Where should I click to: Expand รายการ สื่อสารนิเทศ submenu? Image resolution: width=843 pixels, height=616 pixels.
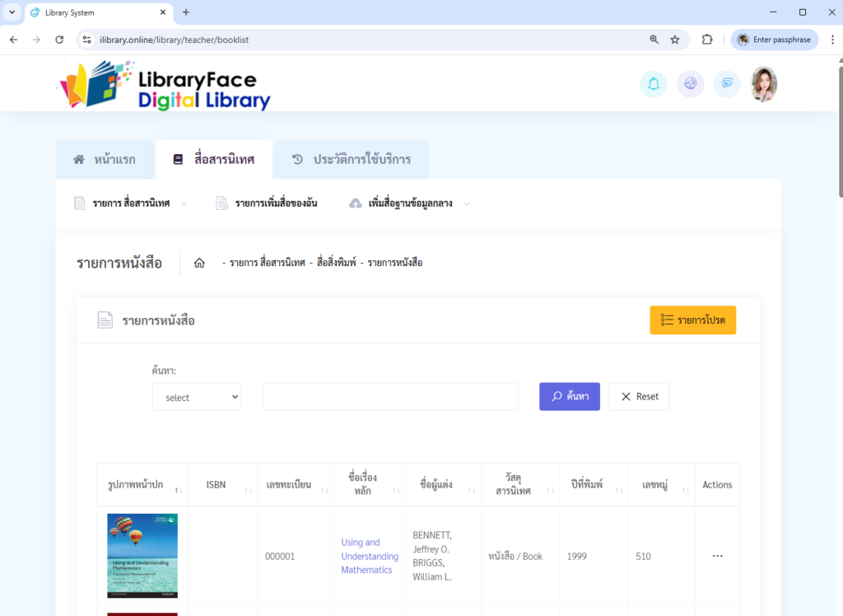132,203
